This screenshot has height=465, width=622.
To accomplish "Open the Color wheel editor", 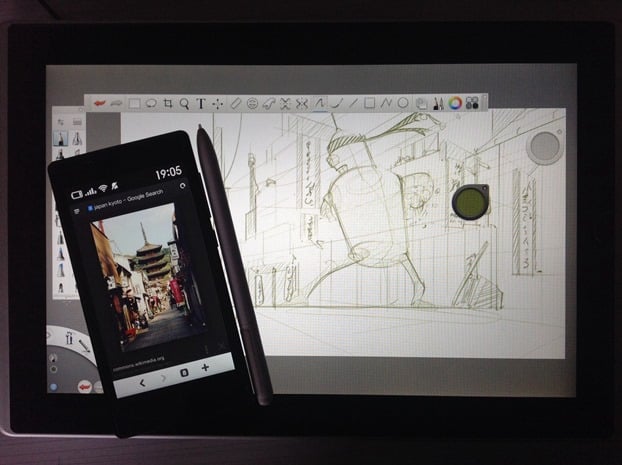I will [455, 103].
